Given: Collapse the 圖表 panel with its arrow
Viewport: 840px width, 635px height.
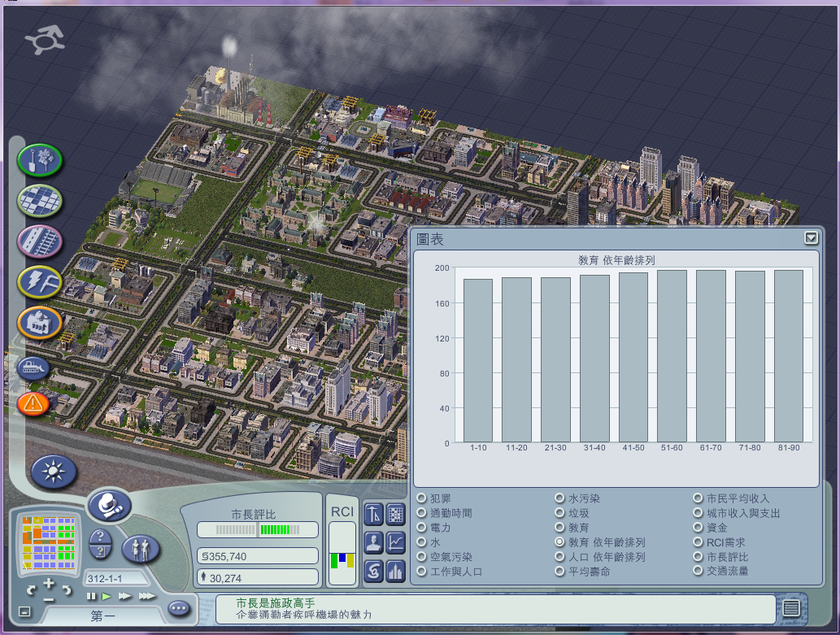Looking at the screenshot, I should click(x=811, y=238).
